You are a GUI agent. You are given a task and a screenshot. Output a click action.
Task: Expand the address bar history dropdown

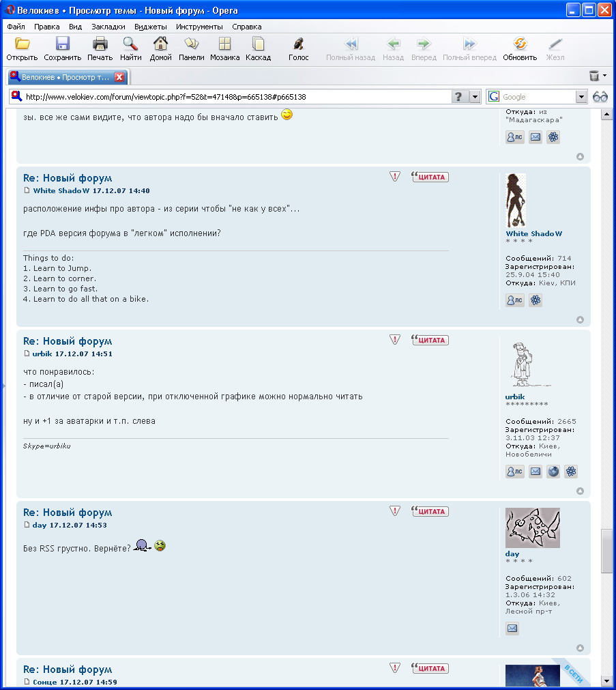(x=475, y=97)
